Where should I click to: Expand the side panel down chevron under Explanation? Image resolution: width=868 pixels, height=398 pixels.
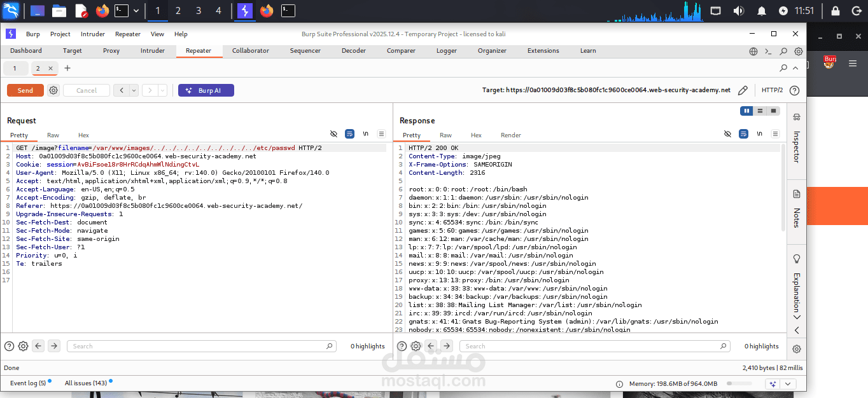point(797,317)
